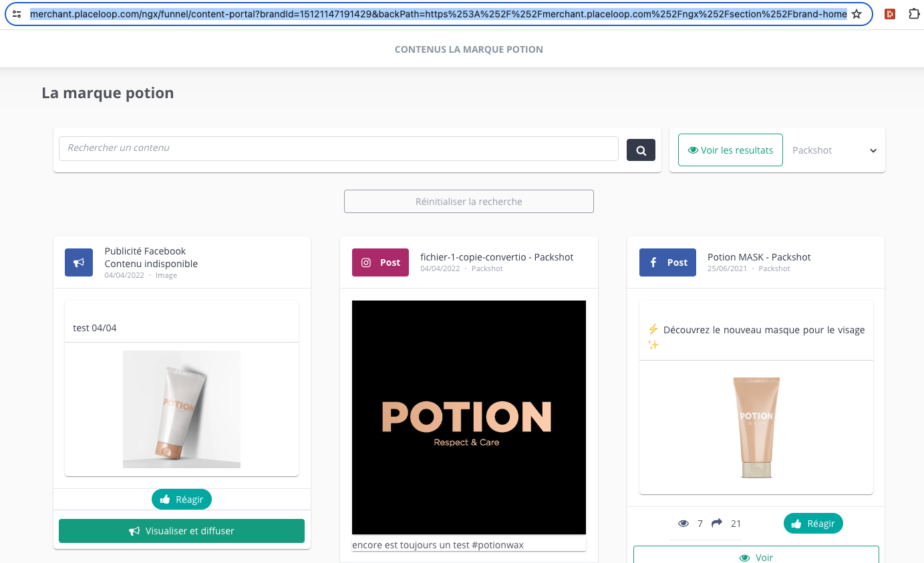The height and width of the screenshot is (563, 924).
Task: Open the Packshot filter dropdown
Action: click(x=834, y=150)
